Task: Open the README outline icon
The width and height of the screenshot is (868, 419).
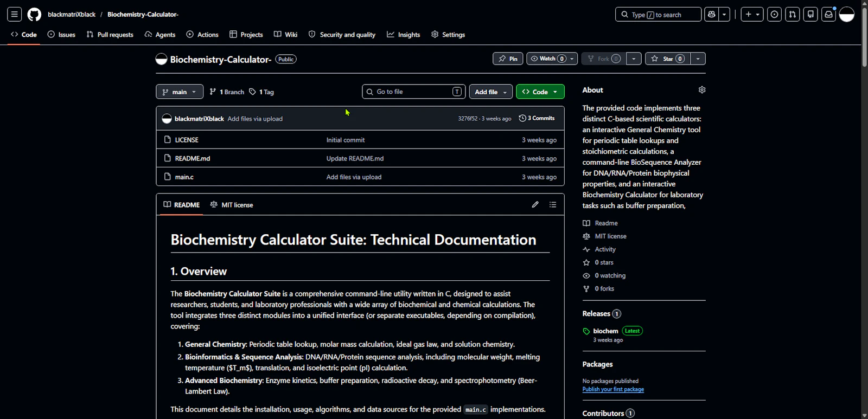Action: click(553, 204)
